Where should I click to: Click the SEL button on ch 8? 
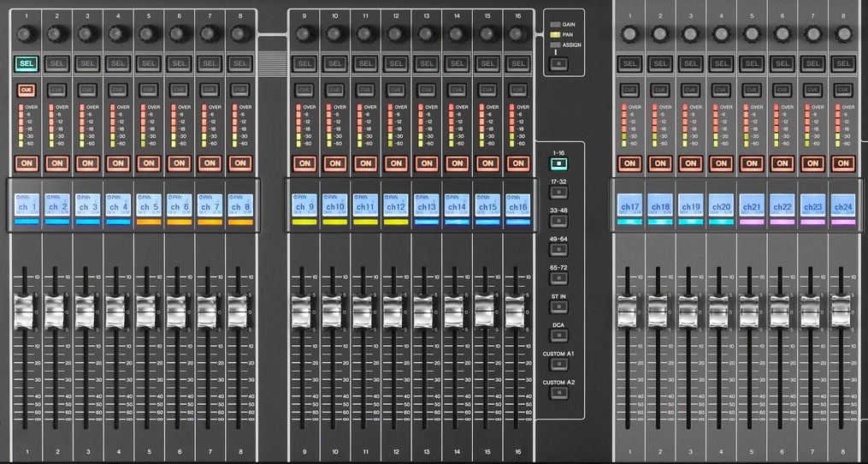coord(239,63)
